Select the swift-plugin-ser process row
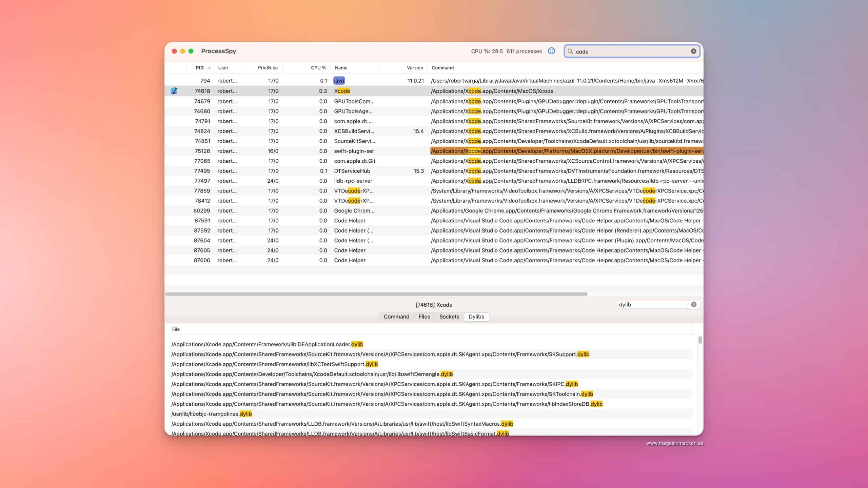Screen dimensions: 868x488 (x=434, y=151)
